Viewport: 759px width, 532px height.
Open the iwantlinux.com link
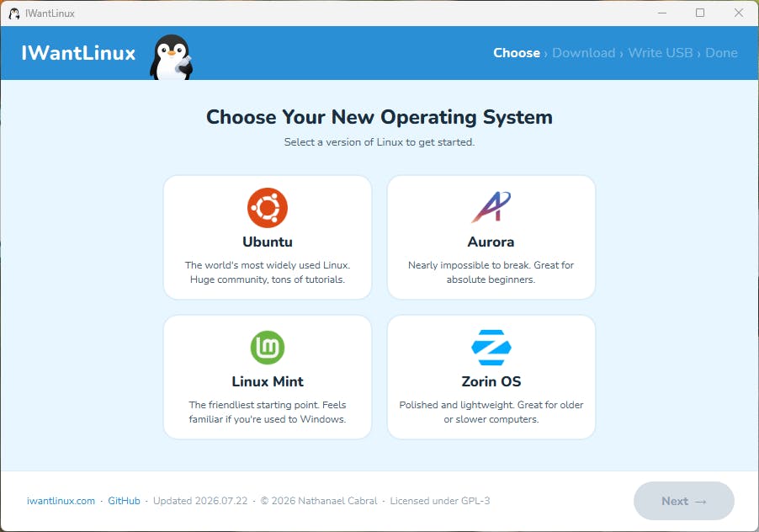[x=61, y=501]
